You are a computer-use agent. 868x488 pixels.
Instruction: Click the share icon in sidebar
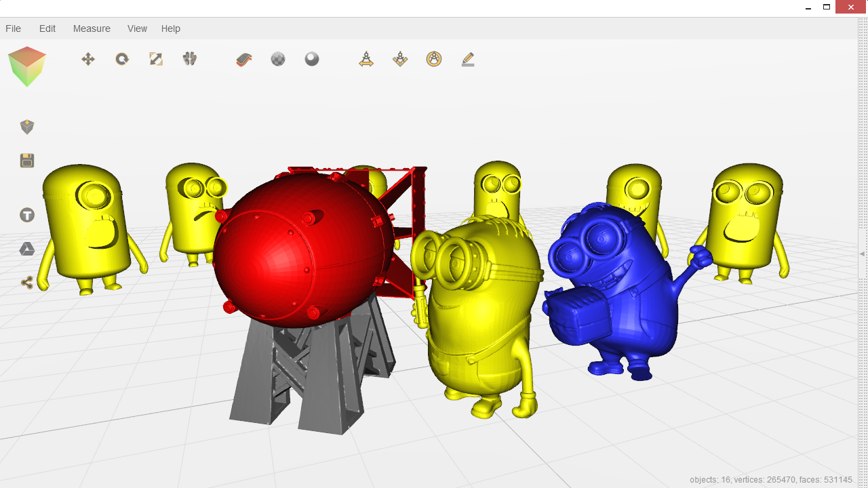(x=27, y=283)
